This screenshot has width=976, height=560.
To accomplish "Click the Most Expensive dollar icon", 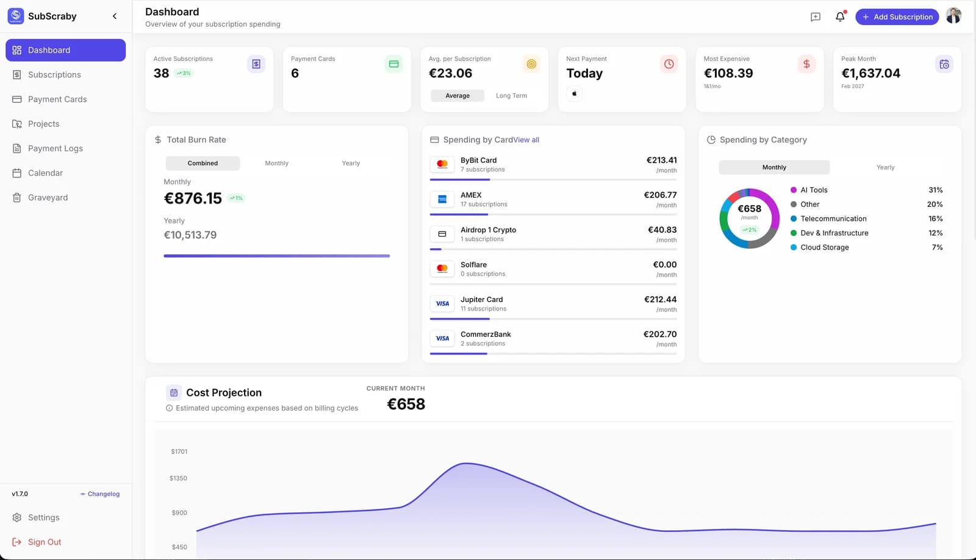I will [806, 64].
